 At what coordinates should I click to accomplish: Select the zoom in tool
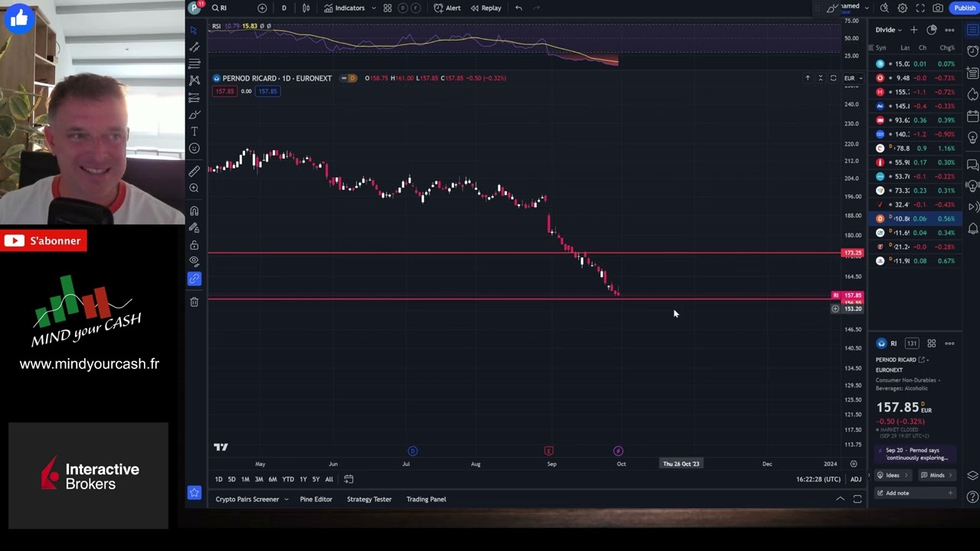[194, 188]
